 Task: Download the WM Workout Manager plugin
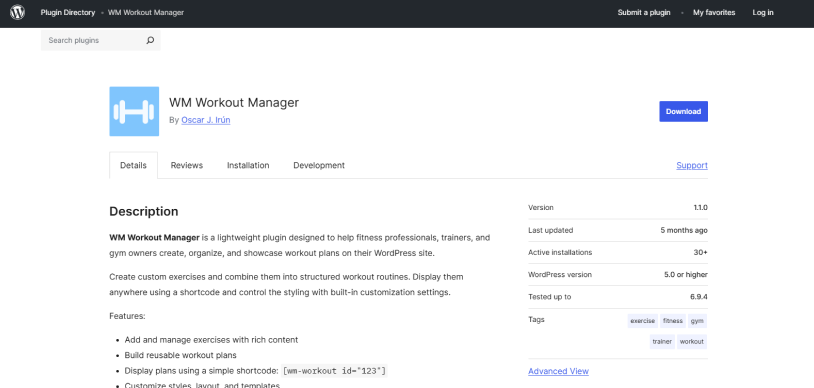(x=683, y=111)
